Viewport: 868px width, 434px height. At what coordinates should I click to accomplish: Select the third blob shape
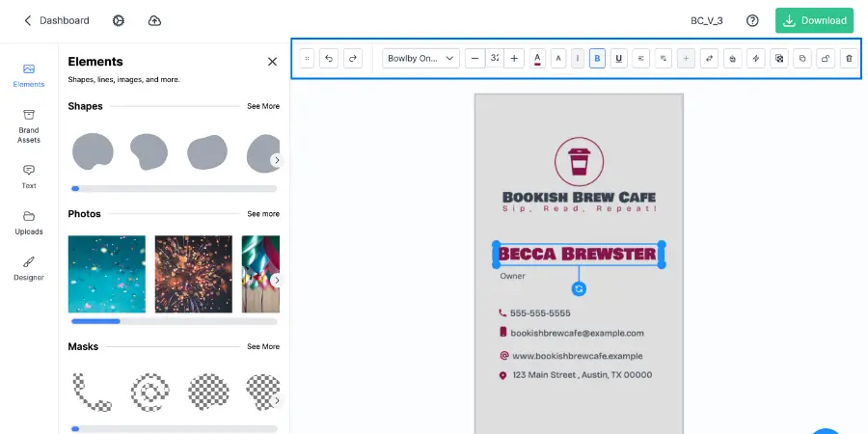[x=207, y=151]
